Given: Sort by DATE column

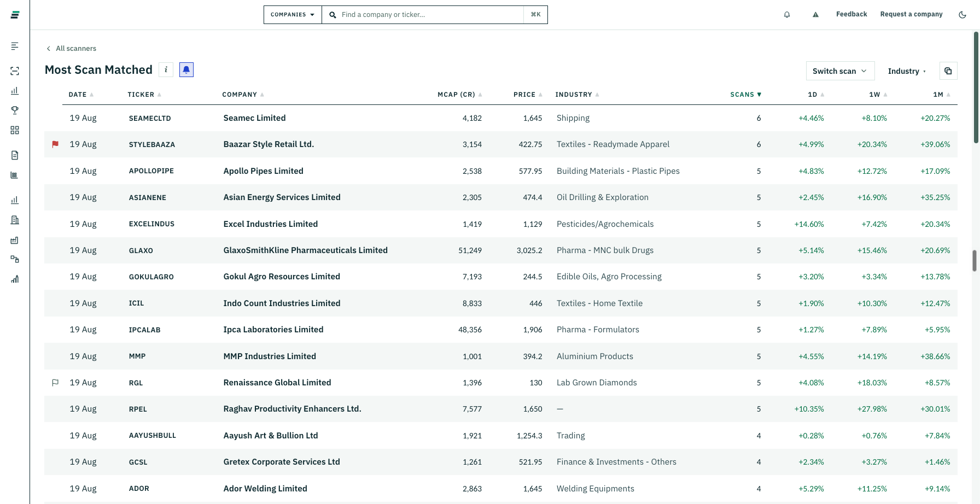Looking at the screenshot, I should [81, 95].
